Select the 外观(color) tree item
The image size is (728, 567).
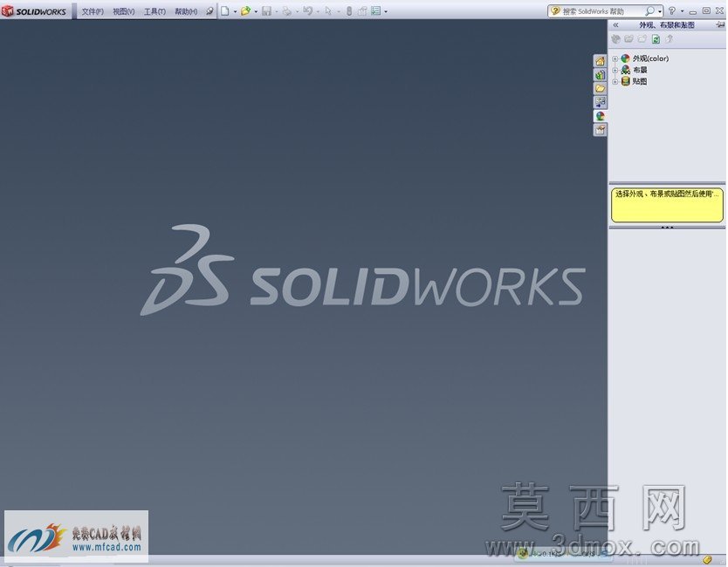point(645,58)
